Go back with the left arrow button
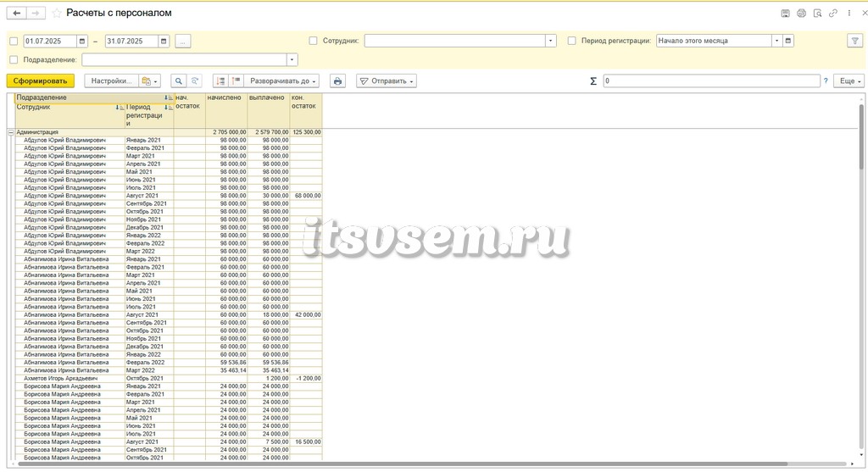The image size is (868, 472). pos(17,14)
